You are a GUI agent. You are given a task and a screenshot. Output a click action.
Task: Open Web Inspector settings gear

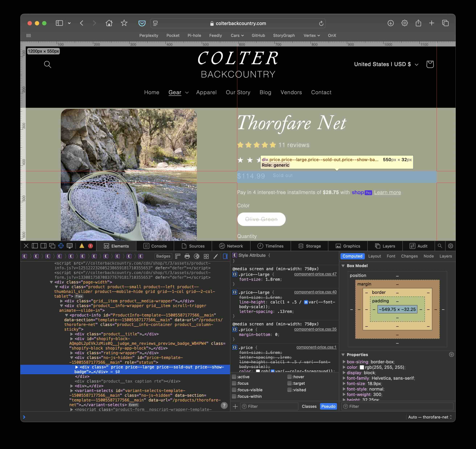click(450, 246)
